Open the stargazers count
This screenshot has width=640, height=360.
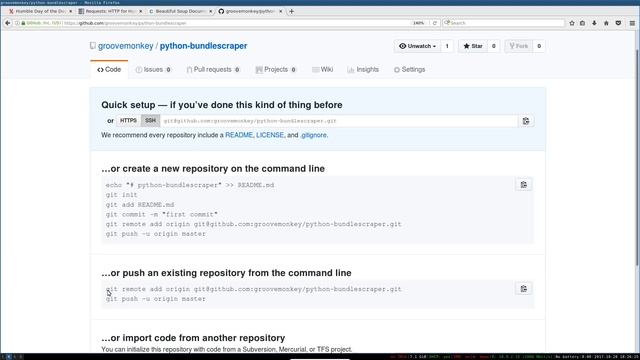[493, 46]
